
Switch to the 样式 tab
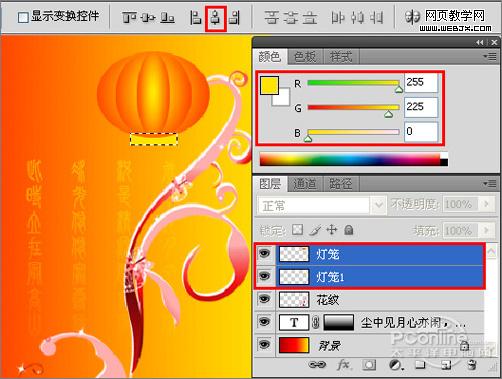[x=341, y=57]
